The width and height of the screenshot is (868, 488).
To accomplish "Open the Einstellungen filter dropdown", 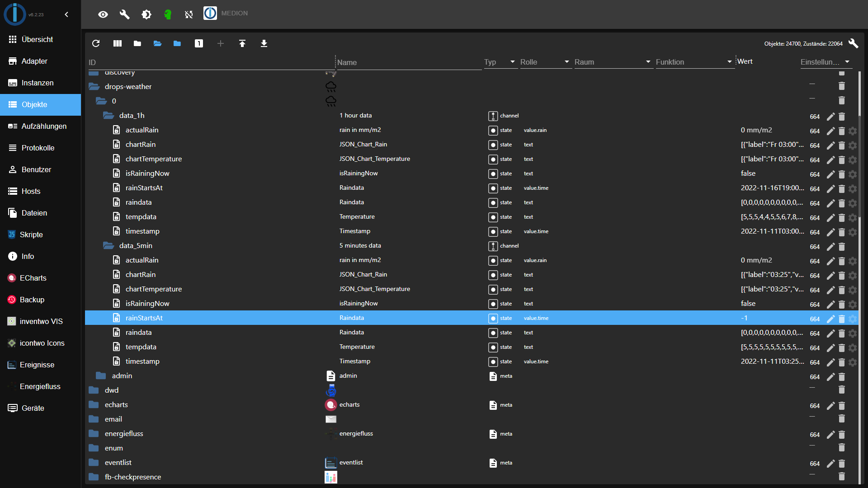I will (x=826, y=62).
